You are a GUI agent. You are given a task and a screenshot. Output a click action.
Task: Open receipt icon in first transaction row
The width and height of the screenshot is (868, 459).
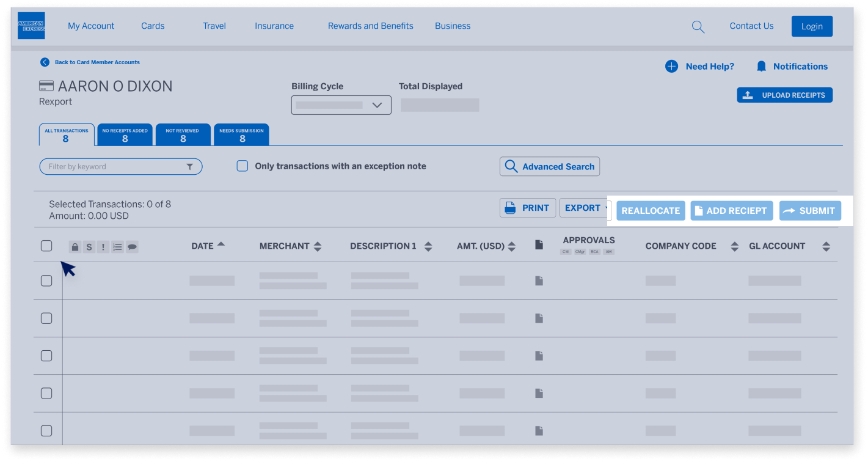[539, 281]
